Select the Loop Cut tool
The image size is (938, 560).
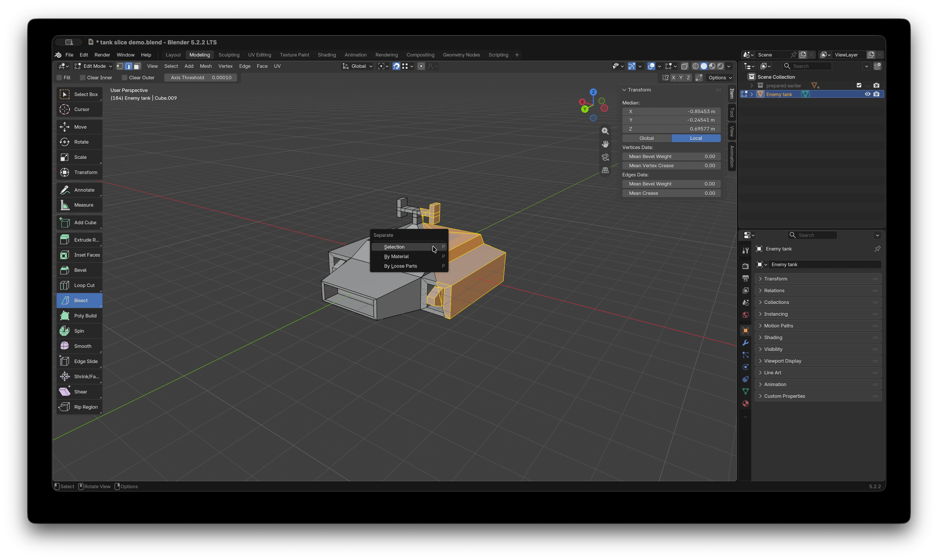[79, 285]
